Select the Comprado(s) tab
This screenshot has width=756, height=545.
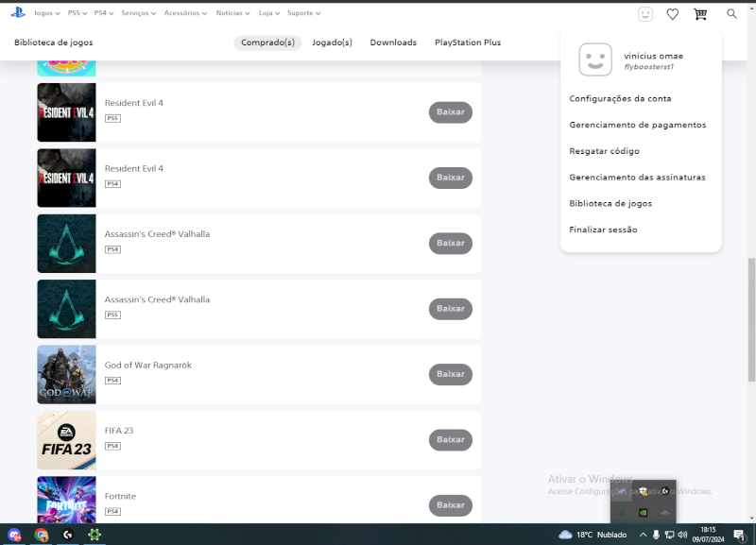click(267, 43)
